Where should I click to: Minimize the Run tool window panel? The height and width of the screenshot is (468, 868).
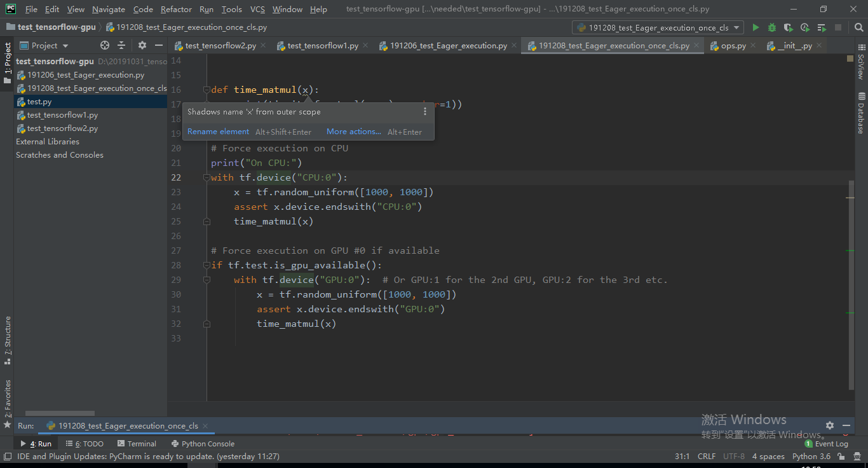(846, 425)
